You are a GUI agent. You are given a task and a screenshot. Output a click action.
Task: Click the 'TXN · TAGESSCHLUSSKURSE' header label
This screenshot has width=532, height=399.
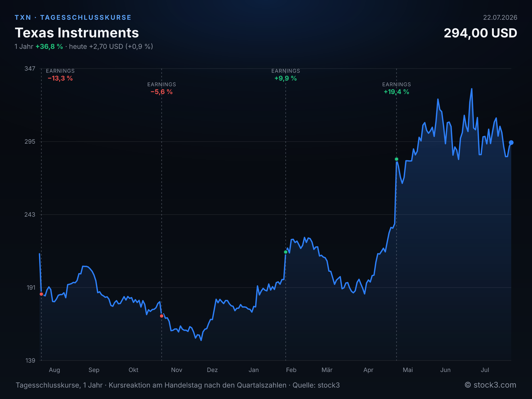pyautogui.click(x=73, y=18)
